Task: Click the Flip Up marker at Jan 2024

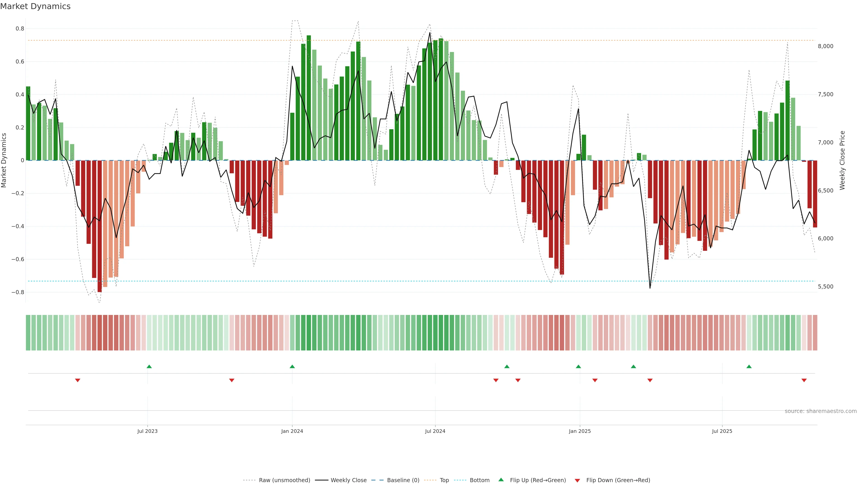Action: point(292,366)
